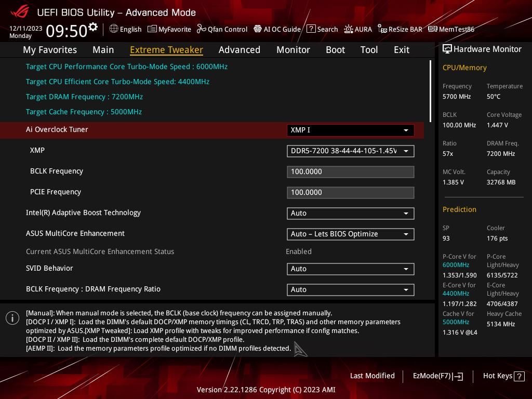Launch the AI OC Guide
This screenshot has width=532, height=399.
click(277, 29)
